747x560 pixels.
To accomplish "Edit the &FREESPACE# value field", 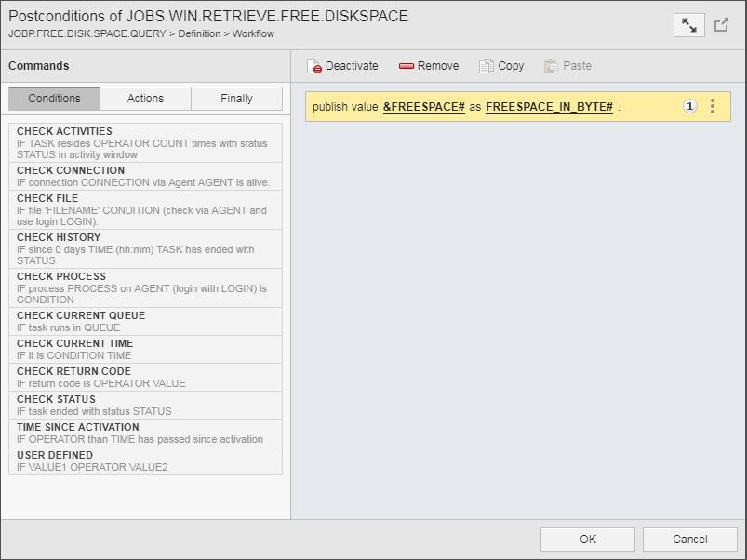I will [x=423, y=107].
